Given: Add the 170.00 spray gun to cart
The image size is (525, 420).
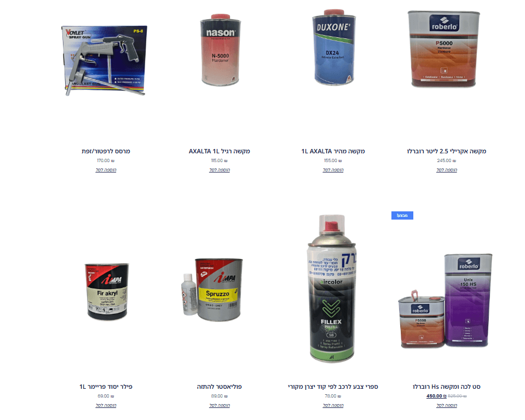Looking at the screenshot, I should tap(106, 170).
